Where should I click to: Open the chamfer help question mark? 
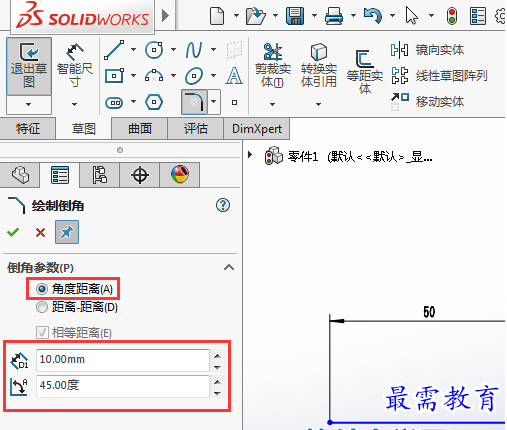(x=223, y=205)
